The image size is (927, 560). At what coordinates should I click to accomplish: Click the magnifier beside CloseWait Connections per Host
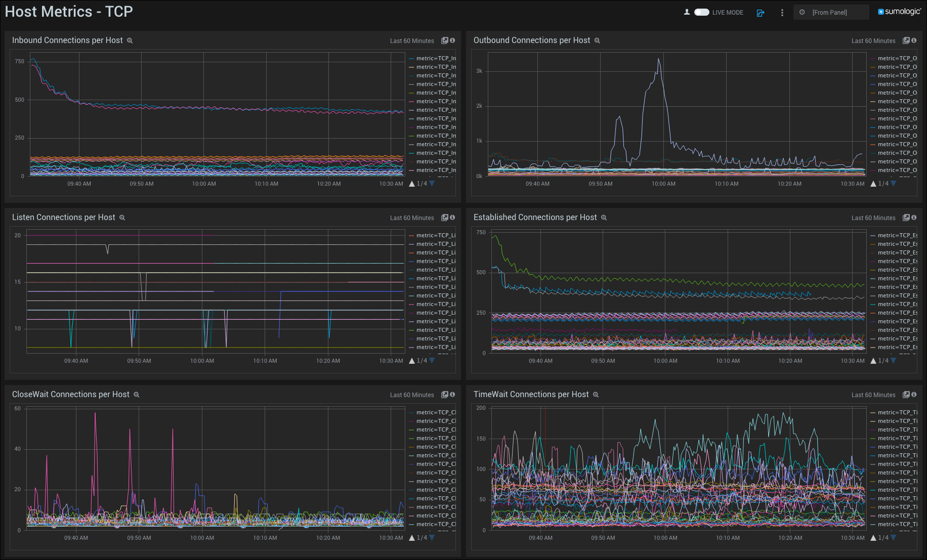136,395
